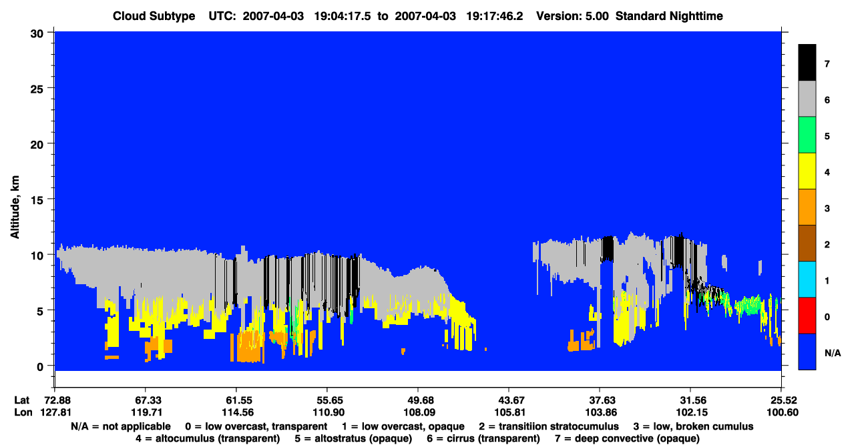Screen dimensions: 868x445
Task: Click longitude value 103.86
Action: point(600,412)
